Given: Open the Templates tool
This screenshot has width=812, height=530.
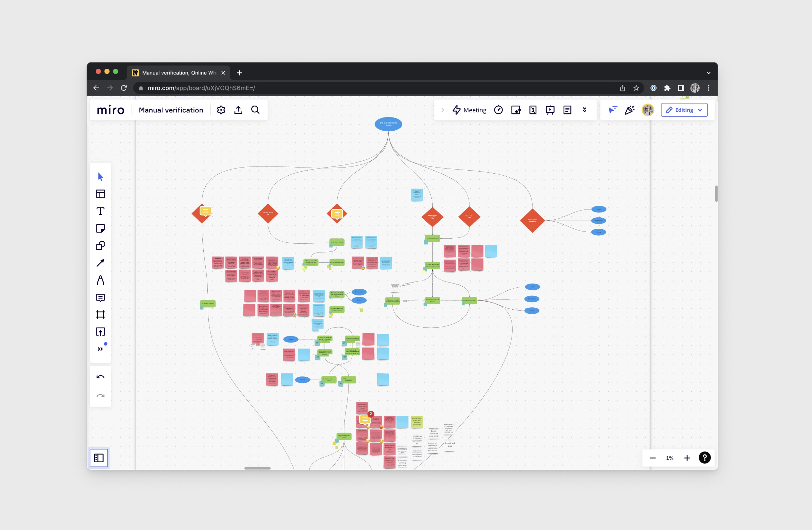Looking at the screenshot, I should [100, 194].
